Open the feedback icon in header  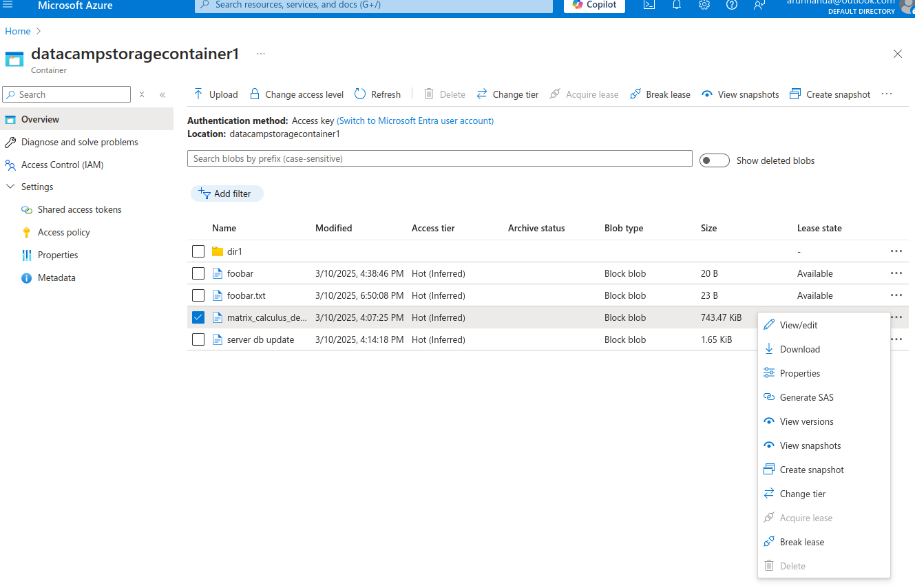[x=759, y=5]
